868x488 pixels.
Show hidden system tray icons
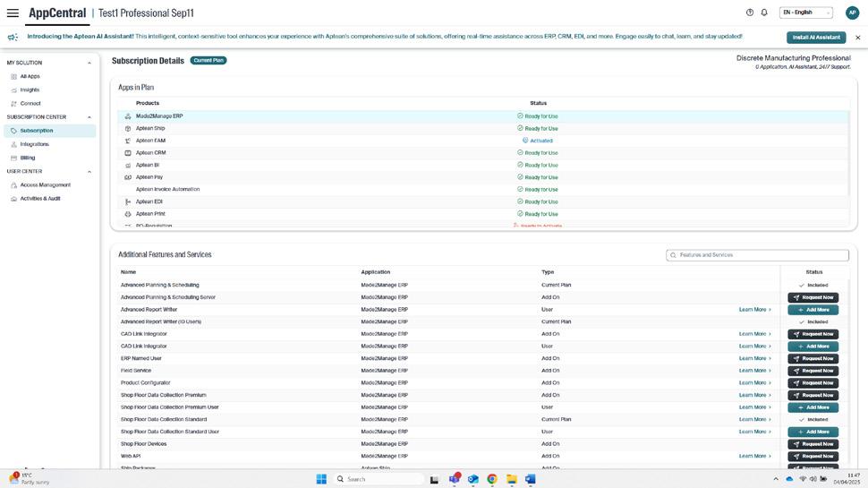[x=776, y=479]
